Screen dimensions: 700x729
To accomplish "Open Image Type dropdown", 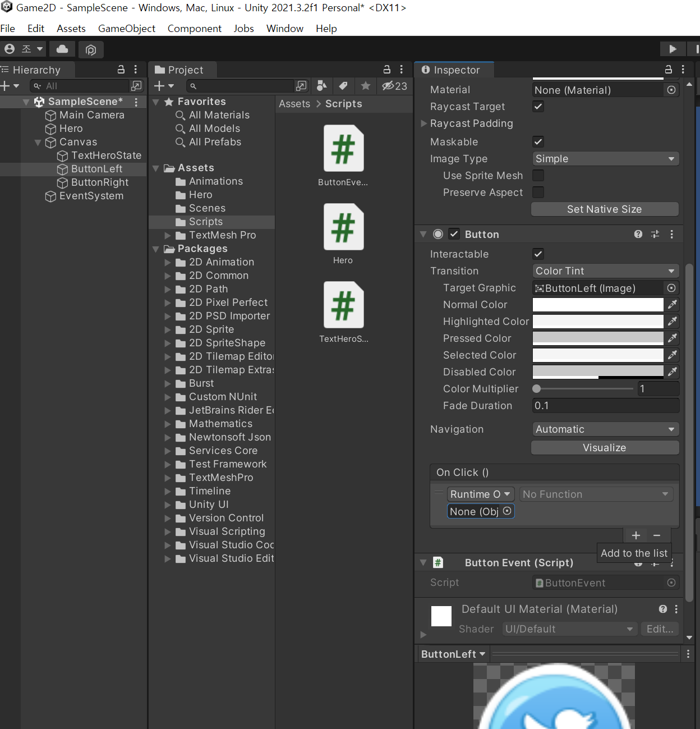I will [605, 159].
